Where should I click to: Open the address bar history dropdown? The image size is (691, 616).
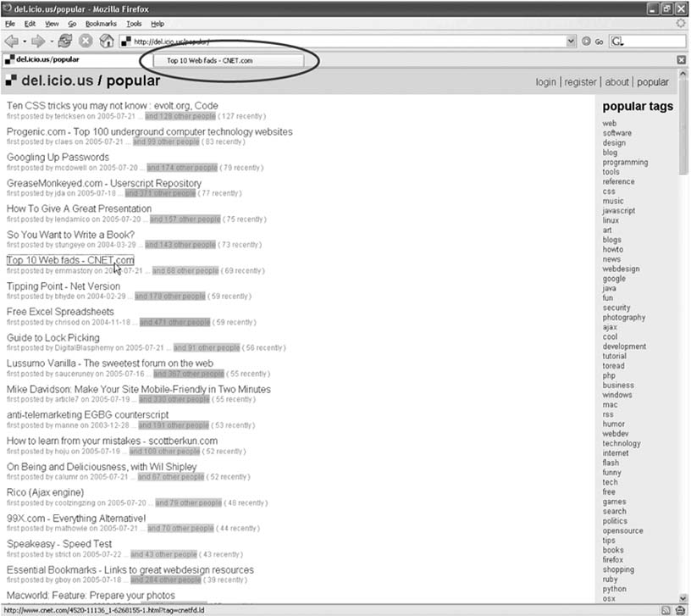(x=572, y=41)
